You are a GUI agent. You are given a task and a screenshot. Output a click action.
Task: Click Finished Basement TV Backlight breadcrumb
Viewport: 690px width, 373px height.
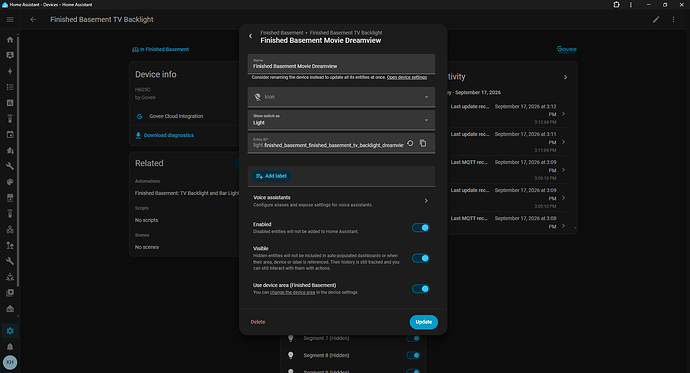(x=346, y=33)
